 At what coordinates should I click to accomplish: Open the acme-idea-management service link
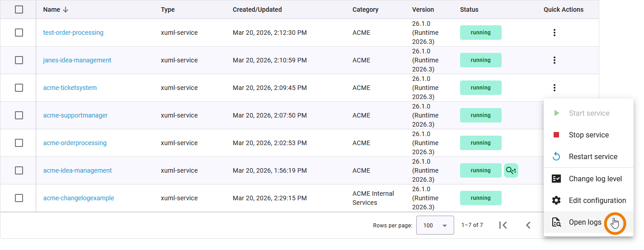tap(77, 170)
